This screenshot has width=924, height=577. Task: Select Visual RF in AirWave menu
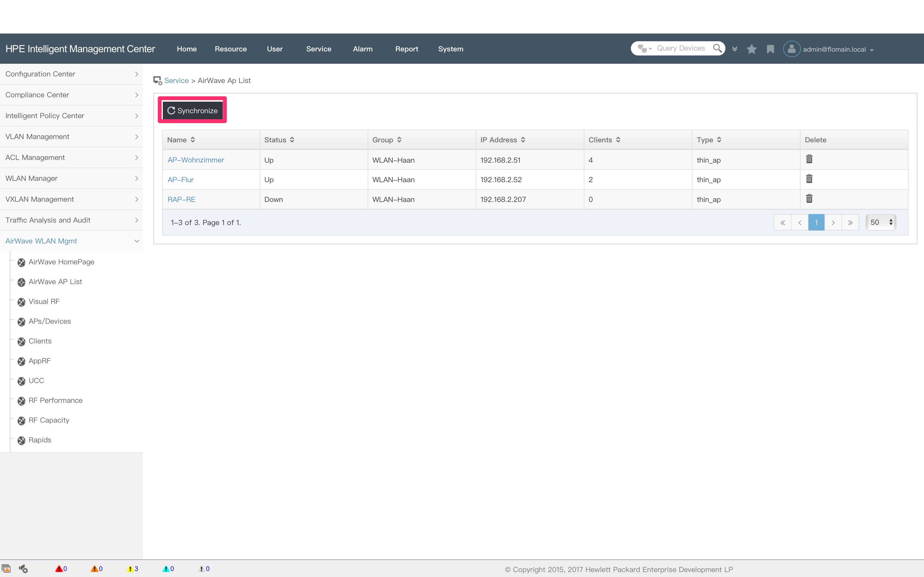point(44,301)
